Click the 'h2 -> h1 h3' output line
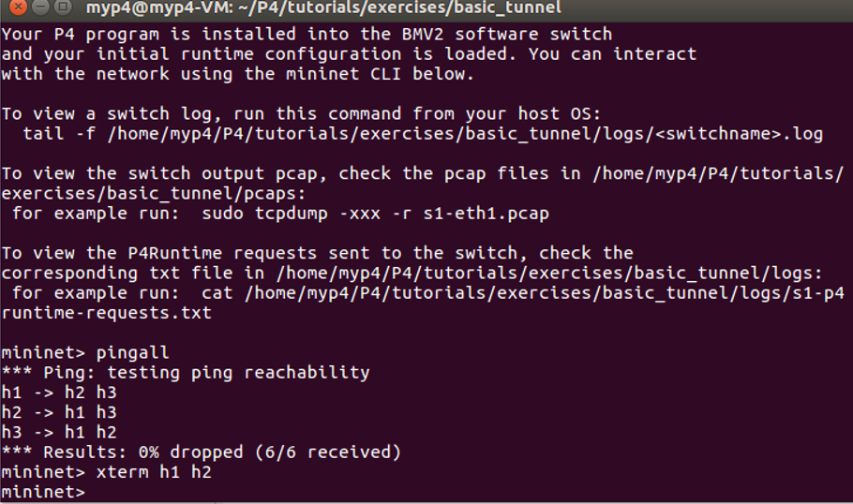The image size is (853, 504). (59, 412)
